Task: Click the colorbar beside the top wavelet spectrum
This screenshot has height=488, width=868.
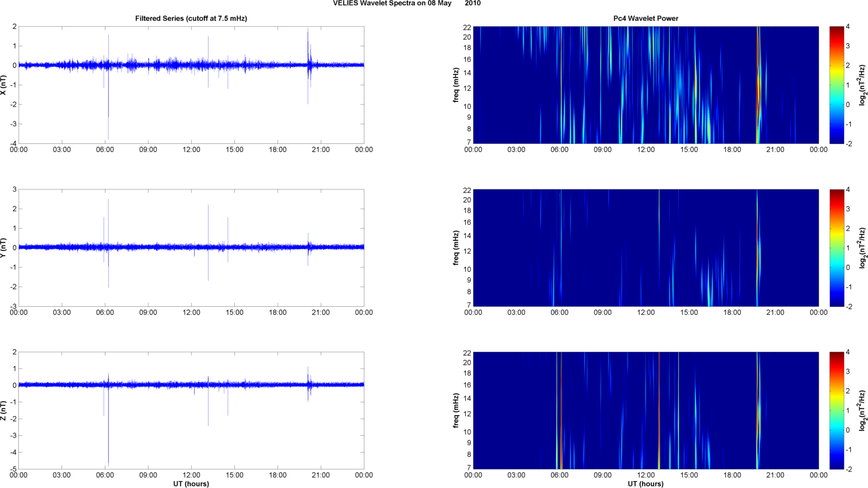Action: pos(836,85)
